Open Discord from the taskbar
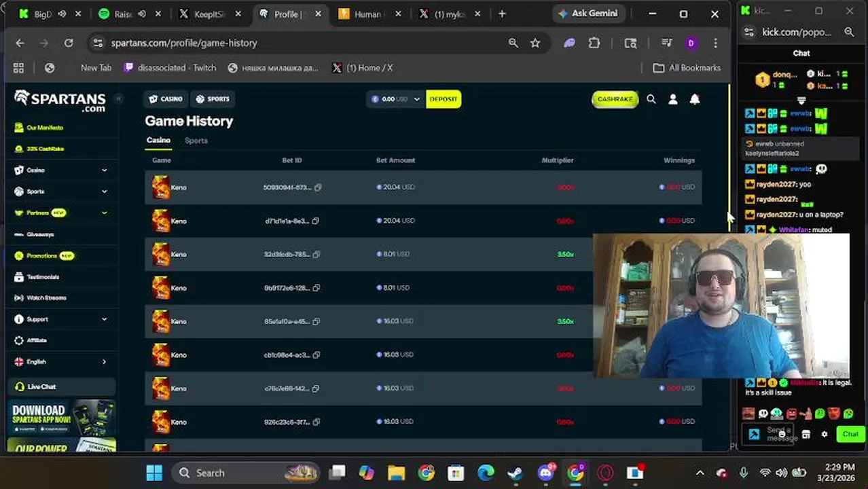Viewport: 868px width, 489px height. 545,473
